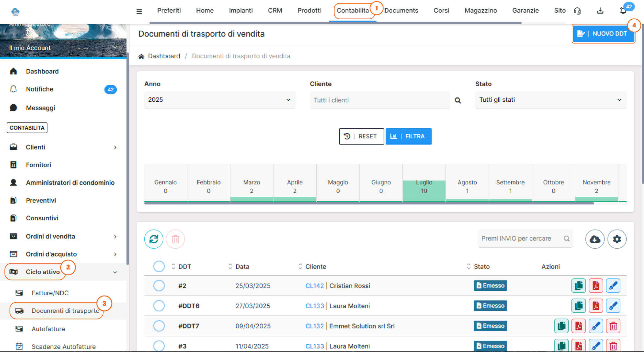Open table settings gear icon
644x352 pixels.
pos(617,239)
